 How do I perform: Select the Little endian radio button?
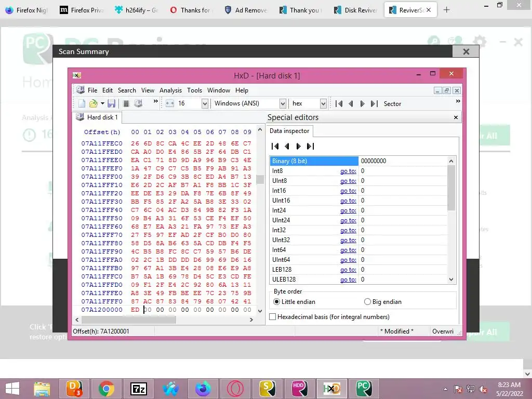pyautogui.click(x=277, y=302)
